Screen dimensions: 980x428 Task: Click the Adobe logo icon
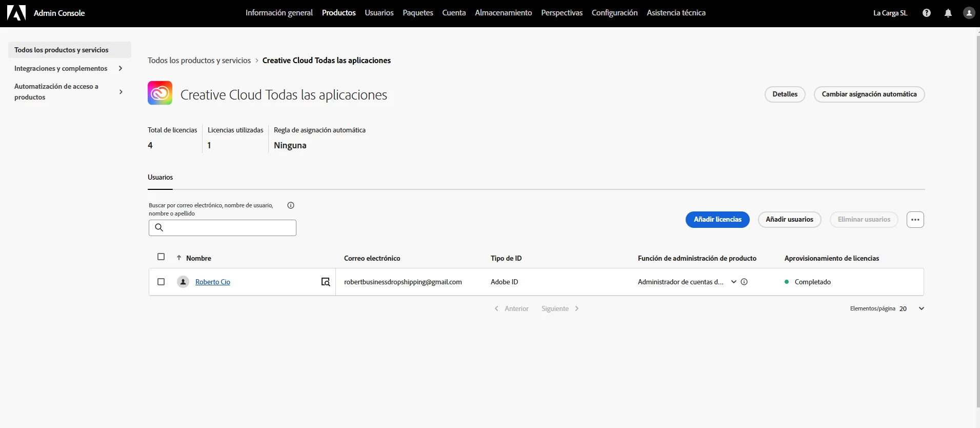click(16, 13)
